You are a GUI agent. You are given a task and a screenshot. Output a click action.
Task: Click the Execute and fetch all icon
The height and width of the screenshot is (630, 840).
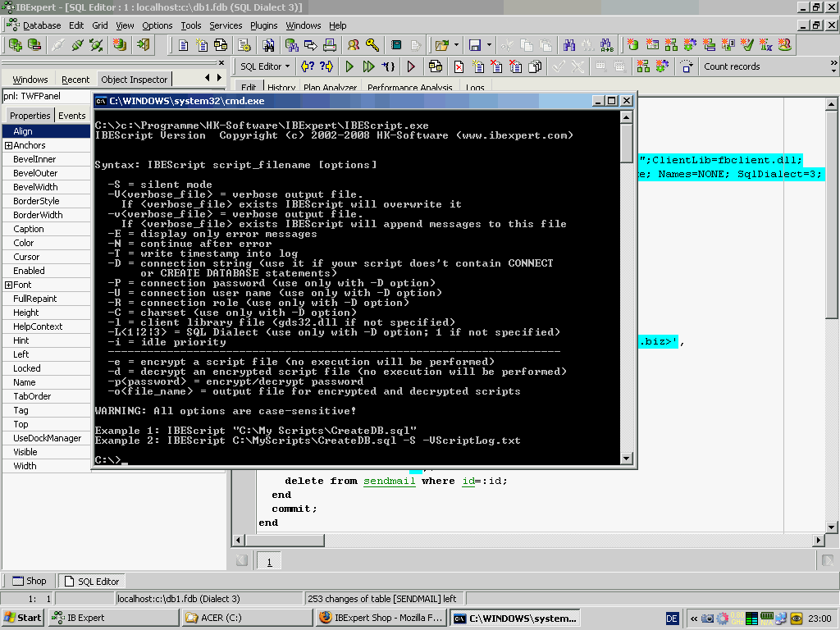368,66
